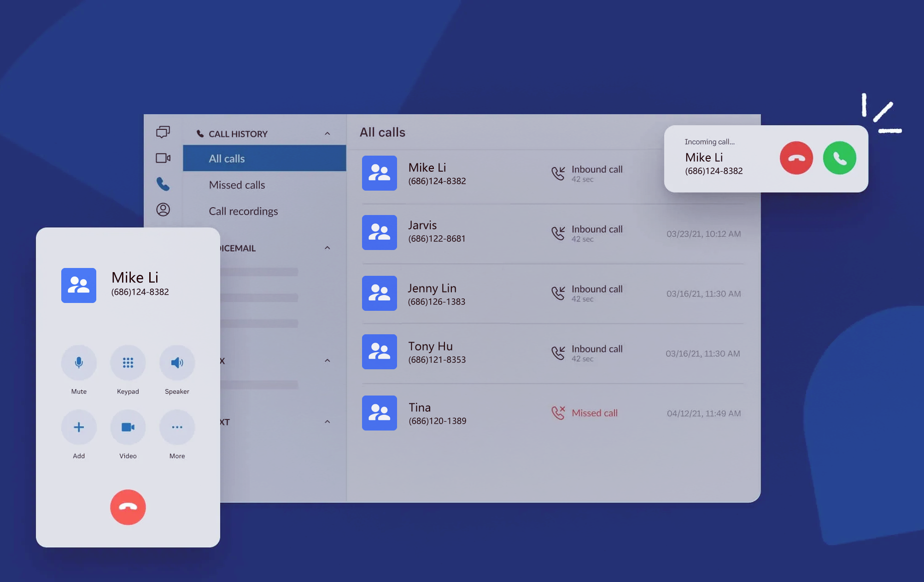This screenshot has height=582, width=924.
Task: Open More options in call panel
Action: (177, 427)
